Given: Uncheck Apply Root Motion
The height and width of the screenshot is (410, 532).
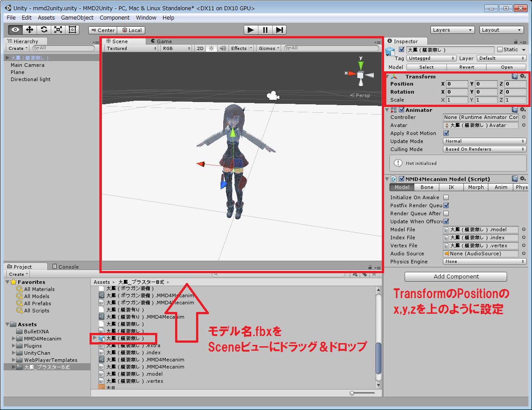Looking at the screenshot, I should tap(446, 133).
